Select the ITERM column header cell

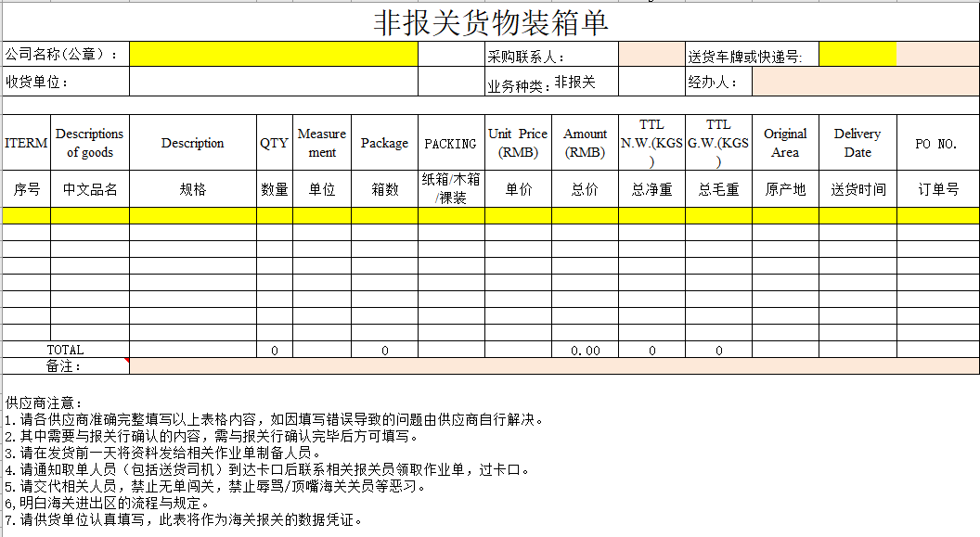[x=26, y=144]
